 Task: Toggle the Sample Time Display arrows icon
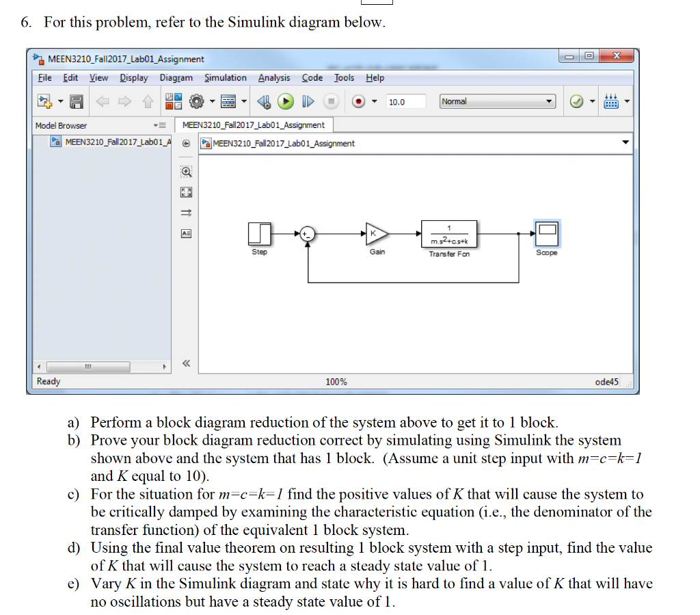(186, 213)
